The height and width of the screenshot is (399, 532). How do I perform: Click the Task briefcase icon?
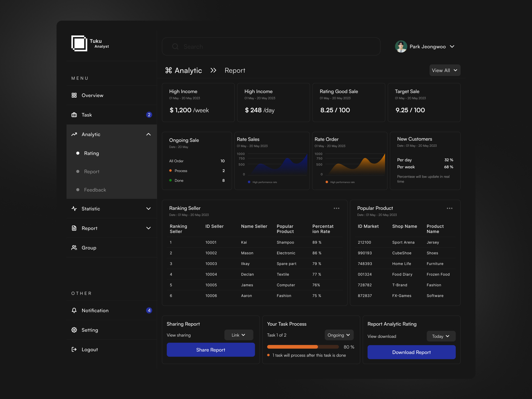click(74, 115)
